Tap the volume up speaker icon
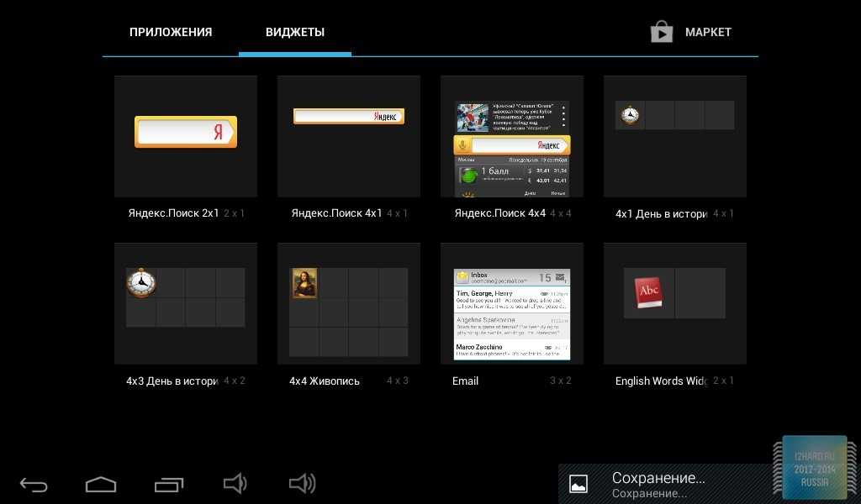The image size is (861, 504). (302, 483)
